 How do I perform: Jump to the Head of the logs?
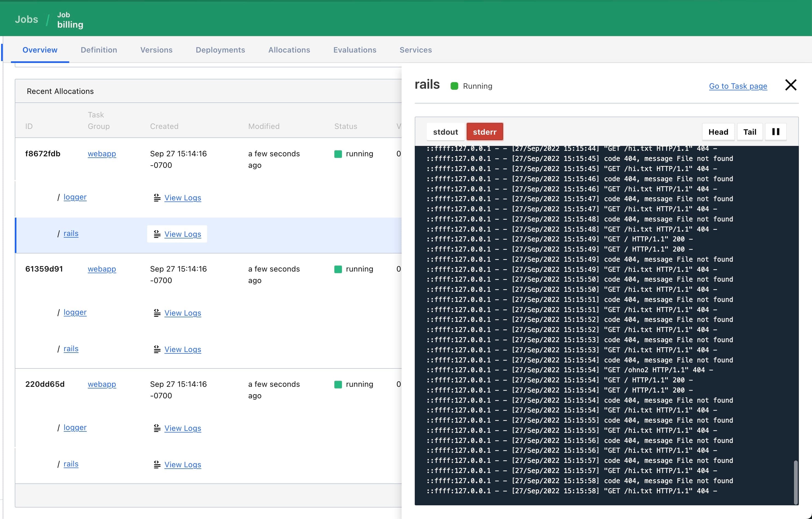click(x=718, y=132)
